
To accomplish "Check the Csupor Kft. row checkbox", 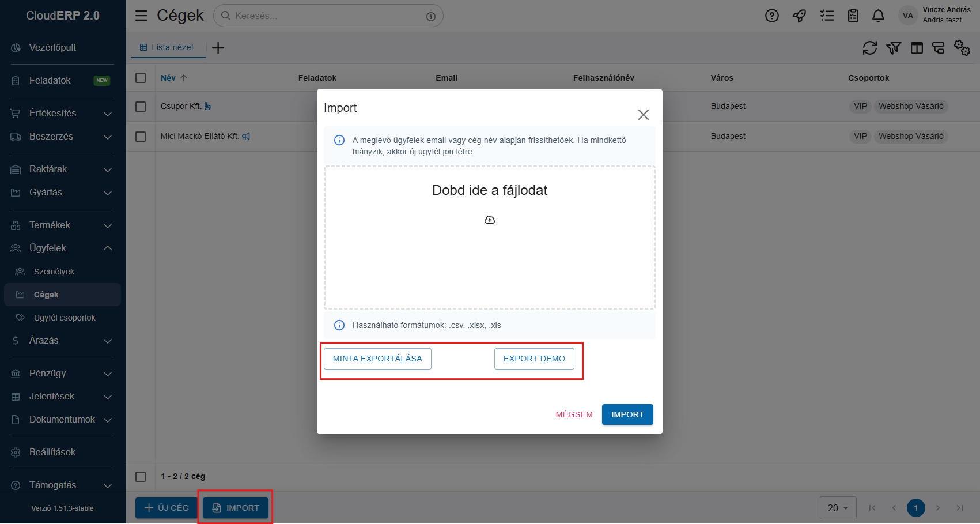I will point(141,107).
